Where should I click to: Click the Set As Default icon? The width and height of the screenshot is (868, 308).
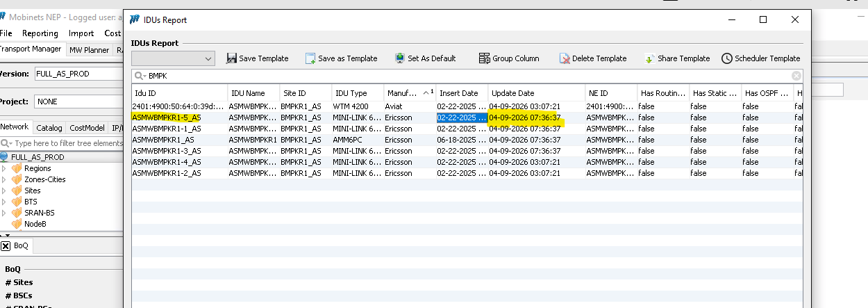pos(400,59)
